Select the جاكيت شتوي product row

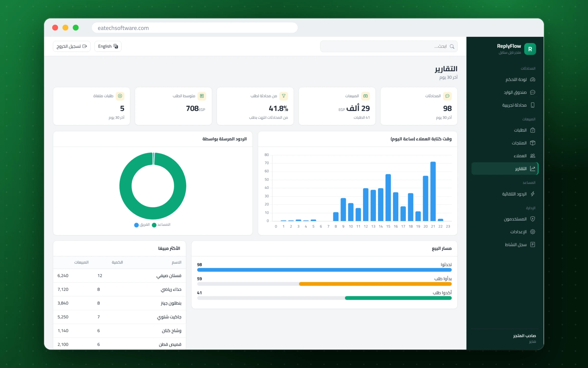coord(120,317)
